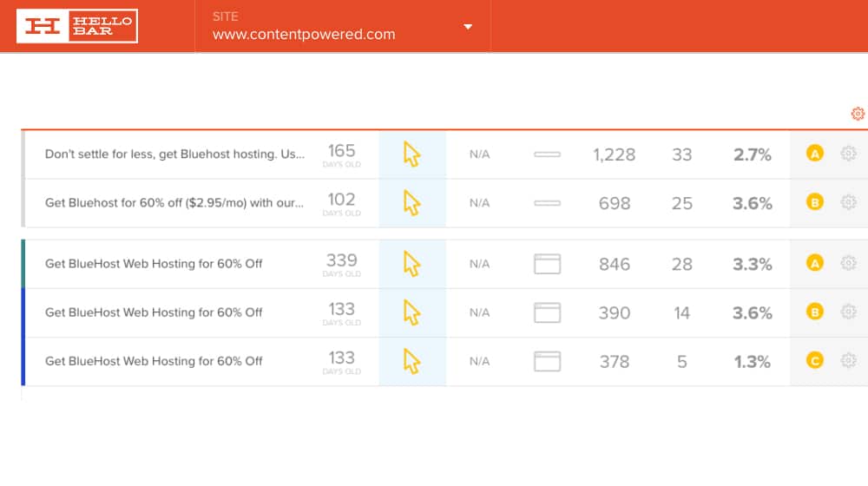
Task: Click the bar-type icon in the 1,228-views row
Action: tap(547, 154)
